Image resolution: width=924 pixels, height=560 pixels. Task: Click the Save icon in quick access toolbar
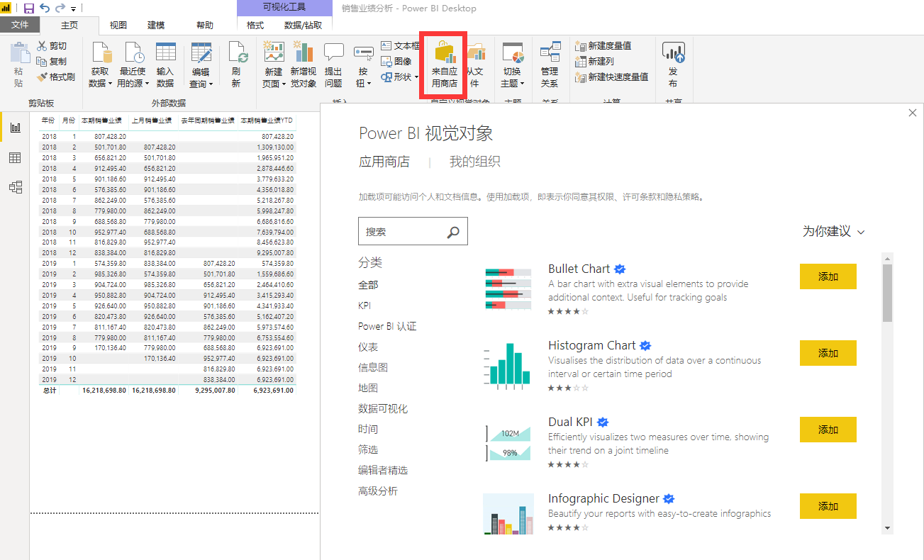[29, 9]
